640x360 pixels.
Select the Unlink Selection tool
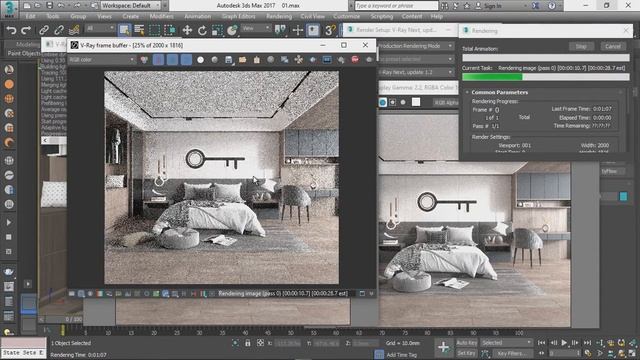click(59, 30)
